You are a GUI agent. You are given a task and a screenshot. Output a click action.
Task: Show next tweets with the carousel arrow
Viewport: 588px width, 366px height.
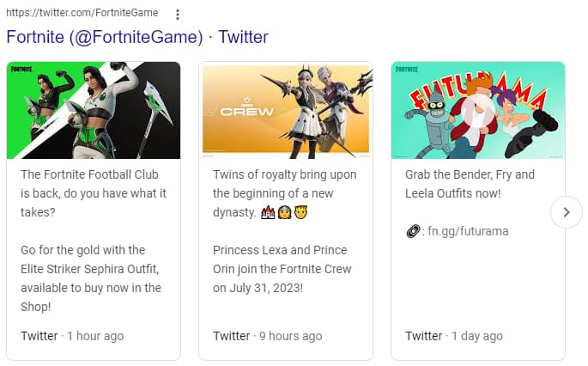pos(566,211)
